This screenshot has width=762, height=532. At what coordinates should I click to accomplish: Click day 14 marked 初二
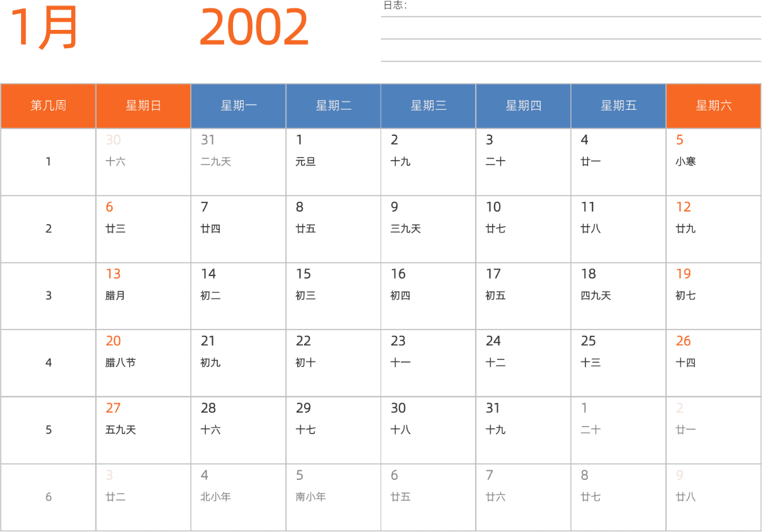(239, 296)
